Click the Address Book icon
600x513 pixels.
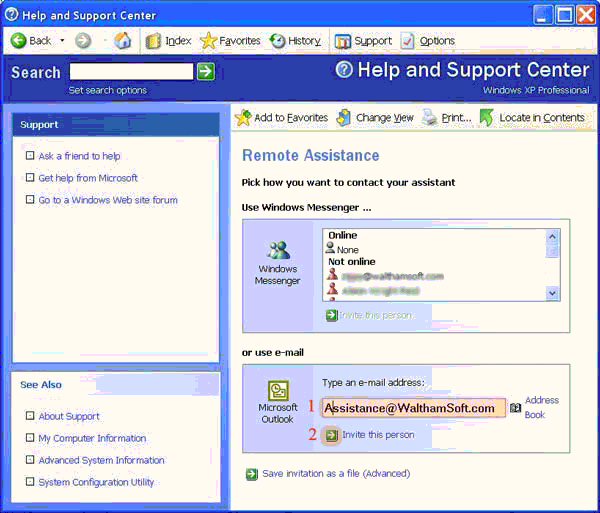515,408
